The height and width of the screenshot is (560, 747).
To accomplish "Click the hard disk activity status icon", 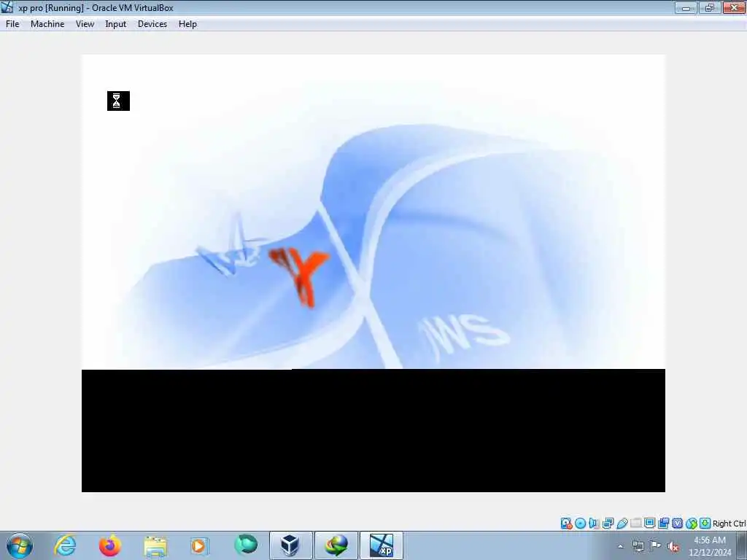I will [x=566, y=524].
